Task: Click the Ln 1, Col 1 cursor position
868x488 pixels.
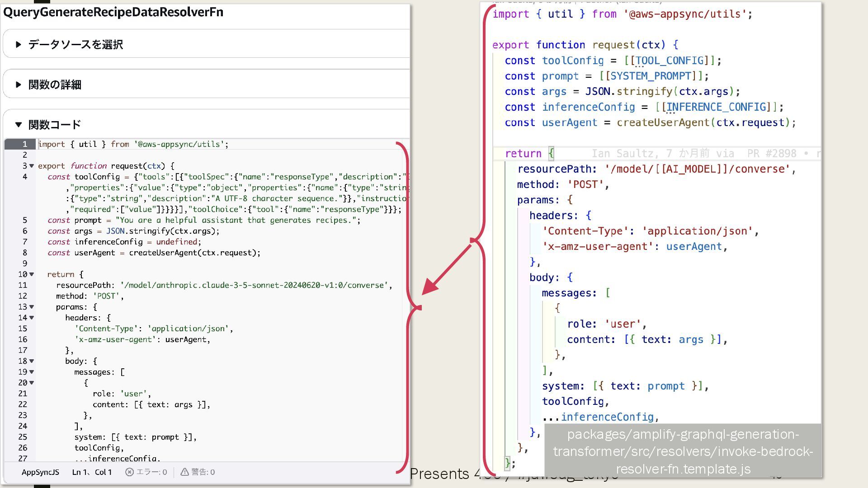Action: click(x=92, y=472)
